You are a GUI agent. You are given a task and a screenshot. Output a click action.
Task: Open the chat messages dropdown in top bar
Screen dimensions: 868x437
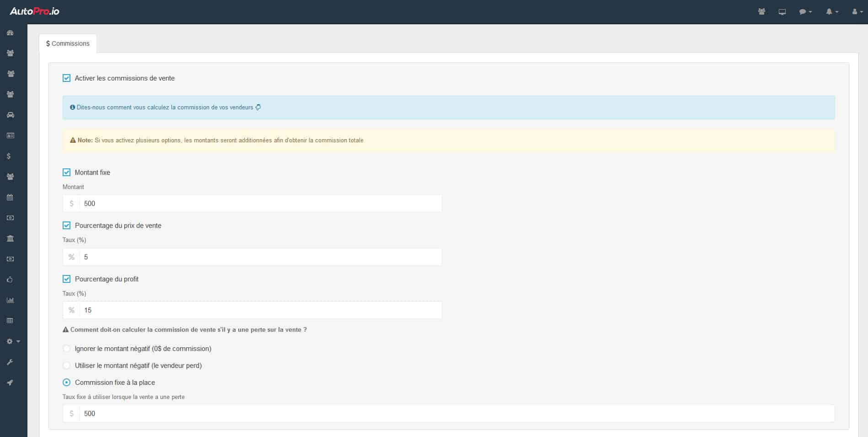click(805, 12)
